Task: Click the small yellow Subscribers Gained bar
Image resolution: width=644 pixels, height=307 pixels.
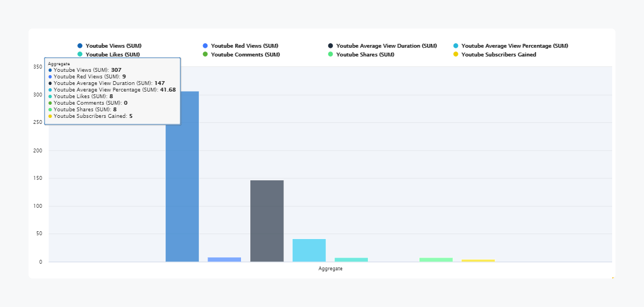Action: pos(478,260)
